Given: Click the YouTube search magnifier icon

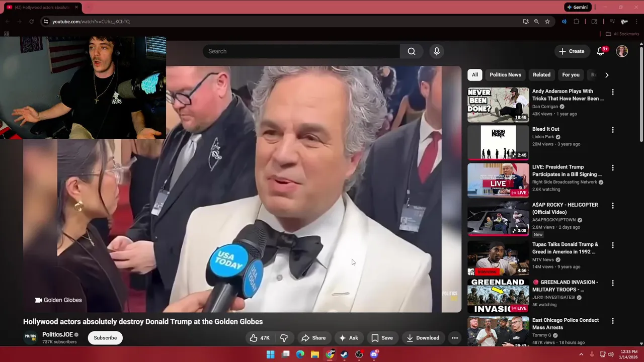Looking at the screenshot, I should 412,51.
